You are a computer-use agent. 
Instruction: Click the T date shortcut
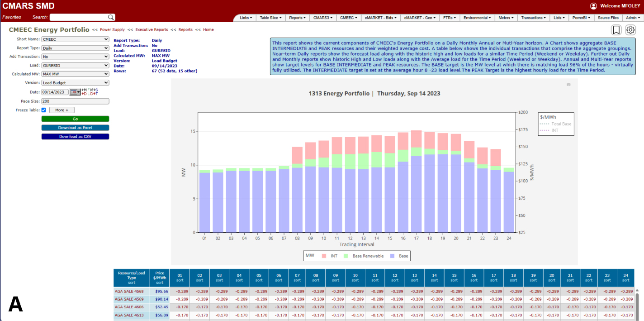(97, 94)
